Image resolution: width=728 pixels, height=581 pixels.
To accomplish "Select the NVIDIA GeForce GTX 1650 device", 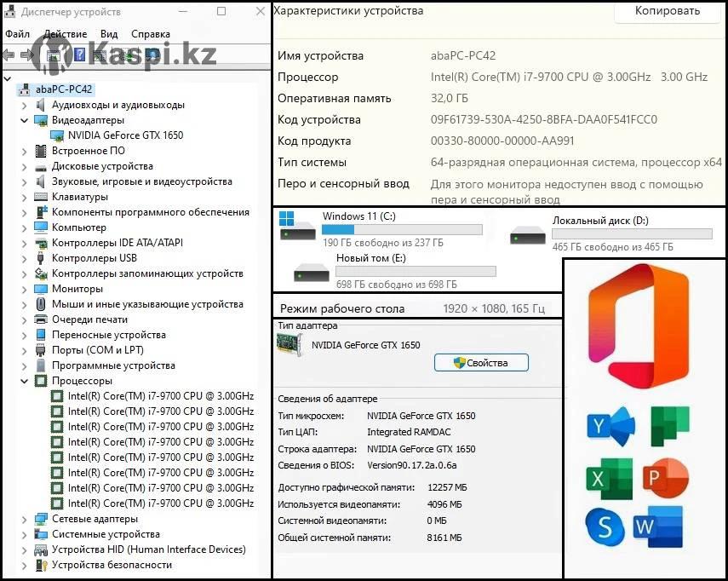I will pos(125,135).
